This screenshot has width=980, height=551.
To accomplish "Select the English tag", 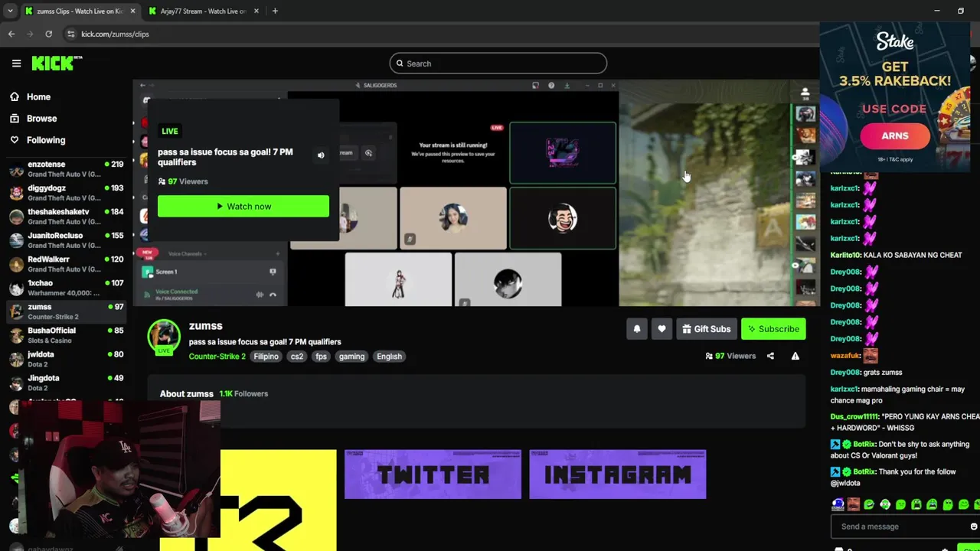I will 389,357.
